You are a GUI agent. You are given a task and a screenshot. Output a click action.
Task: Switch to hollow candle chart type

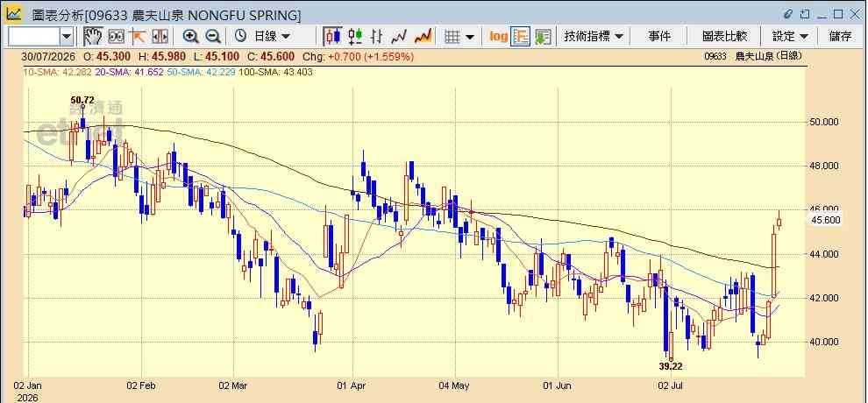(x=355, y=37)
